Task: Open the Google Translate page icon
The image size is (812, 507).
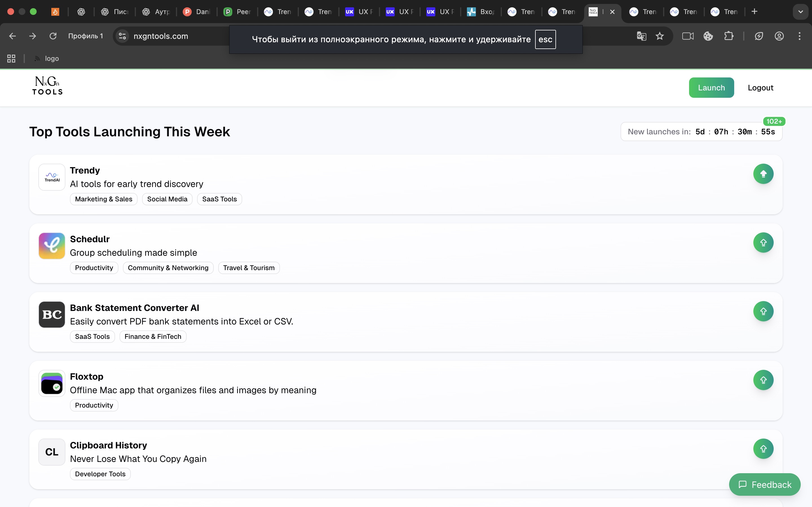Action: tap(641, 36)
